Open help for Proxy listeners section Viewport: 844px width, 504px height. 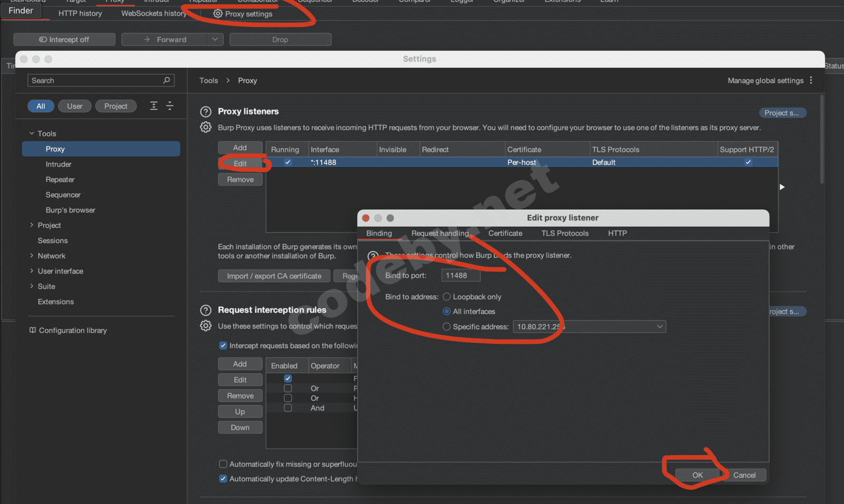click(x=206, y=112)
